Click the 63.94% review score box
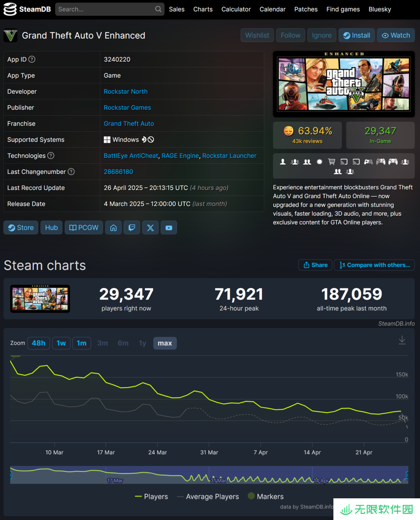This screenshot has width=420, height=520. pyautogui.click(x=307, y=135)
